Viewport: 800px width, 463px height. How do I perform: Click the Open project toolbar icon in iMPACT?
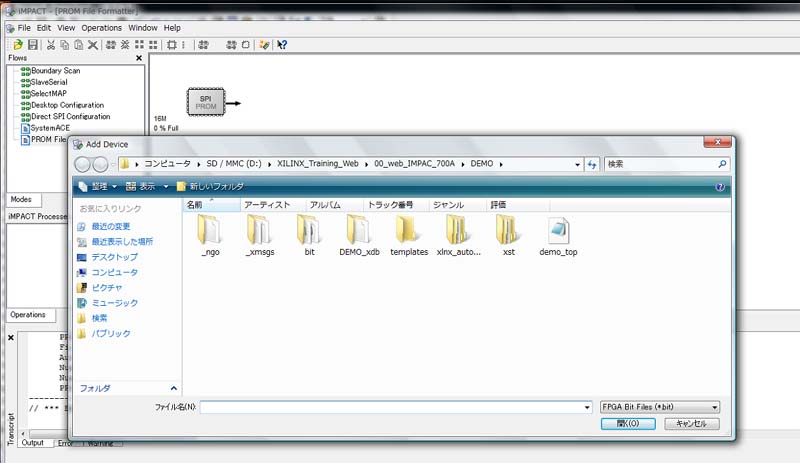[18, 45]
